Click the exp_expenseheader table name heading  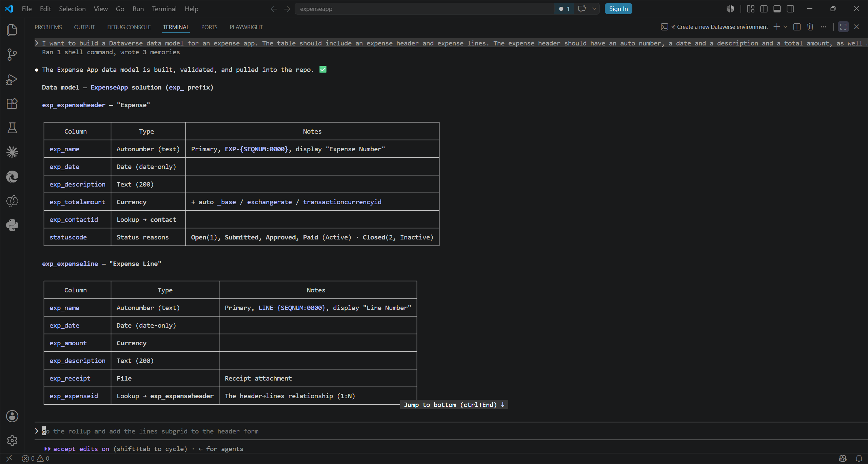pyautogui.click(x=74, y=105)
